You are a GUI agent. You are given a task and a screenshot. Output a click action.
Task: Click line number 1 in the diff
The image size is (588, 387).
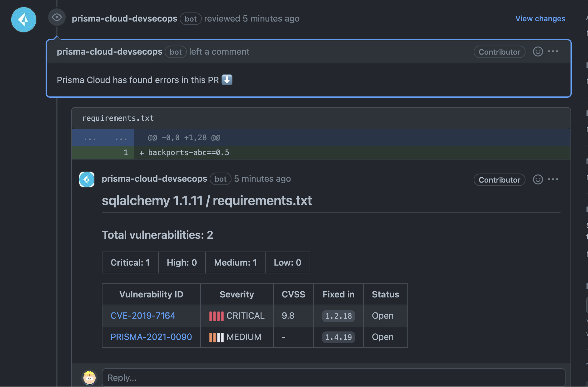[126, 153]
